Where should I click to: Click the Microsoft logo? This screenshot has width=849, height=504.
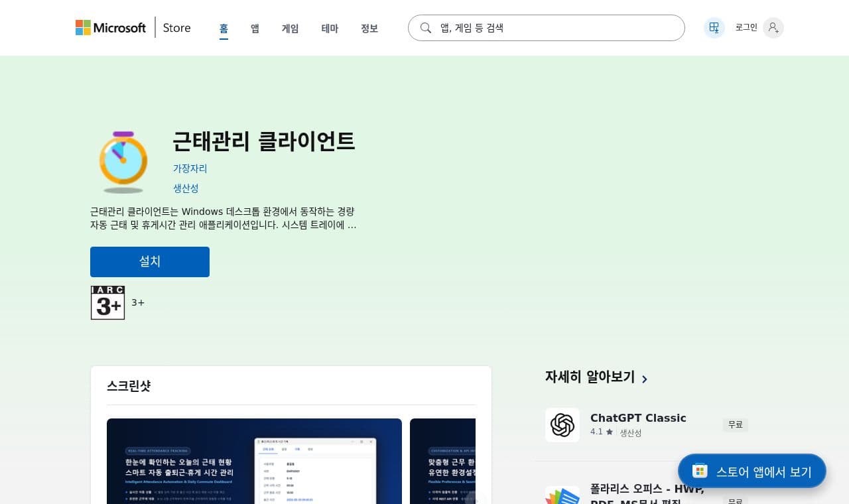[x=111, y=28]
